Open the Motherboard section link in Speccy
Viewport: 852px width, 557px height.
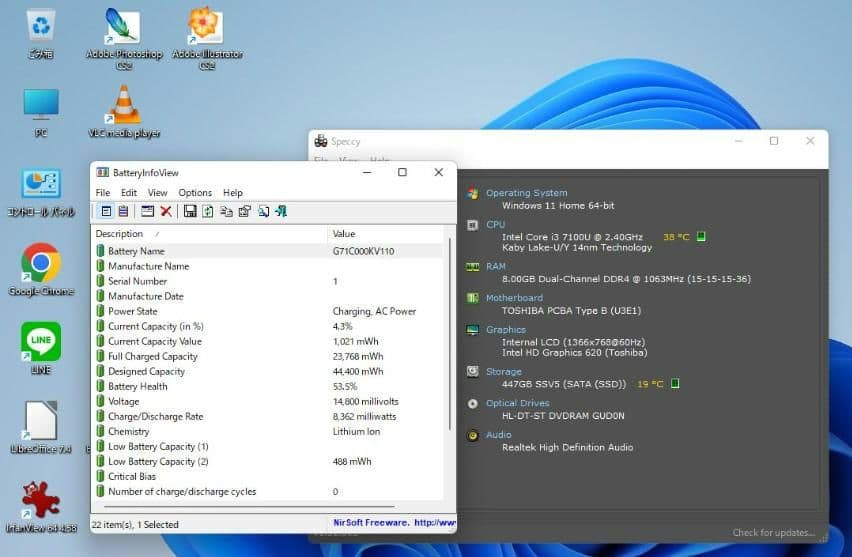coord(514,298)
